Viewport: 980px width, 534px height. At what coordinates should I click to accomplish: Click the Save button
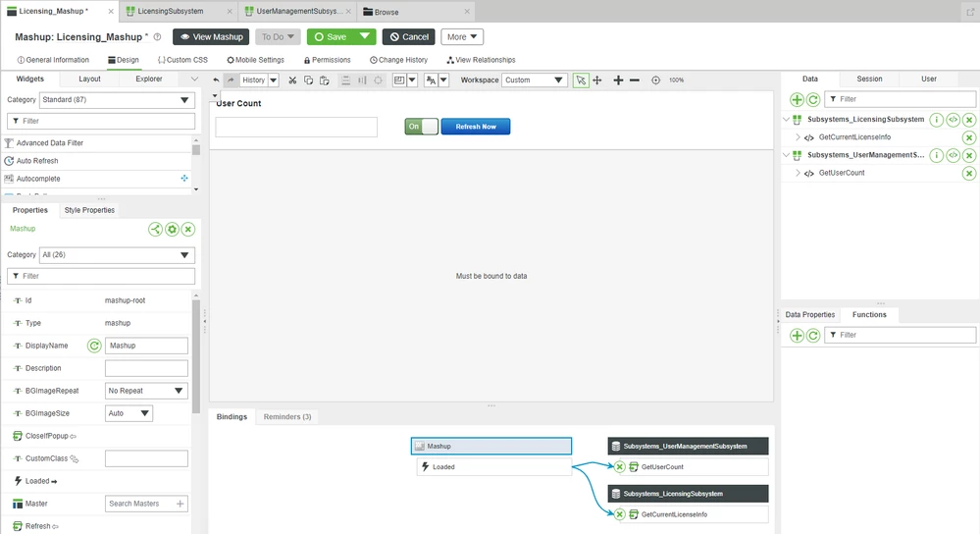tap(331, 37)
